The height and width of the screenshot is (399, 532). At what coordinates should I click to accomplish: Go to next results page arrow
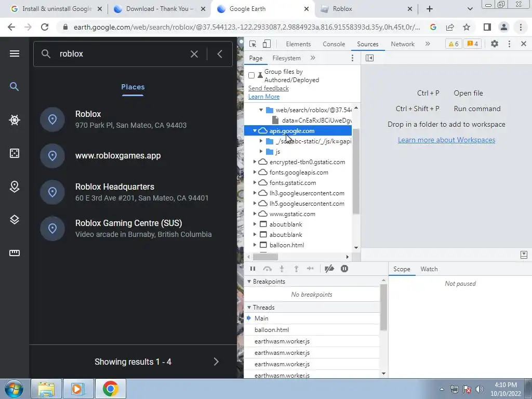click(216, 362)
